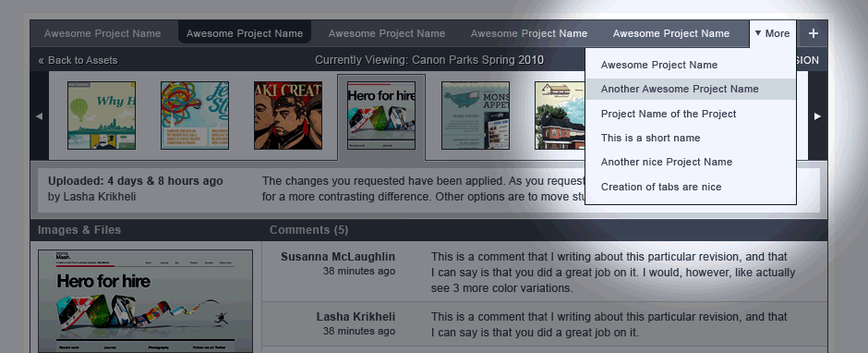The width and height of the screenshot is (868, 353).
Task: Switch to the fifth project tab
Action: tap(671, 33)
